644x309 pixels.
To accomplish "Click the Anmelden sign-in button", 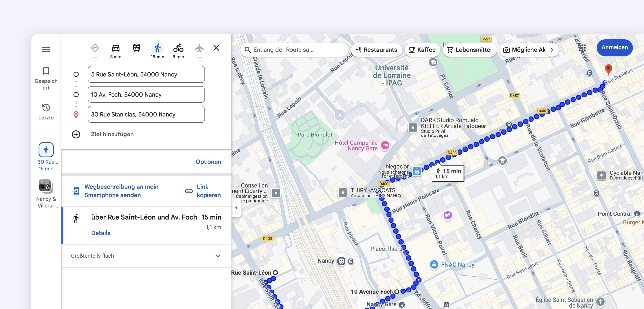I will click(614, 47).
